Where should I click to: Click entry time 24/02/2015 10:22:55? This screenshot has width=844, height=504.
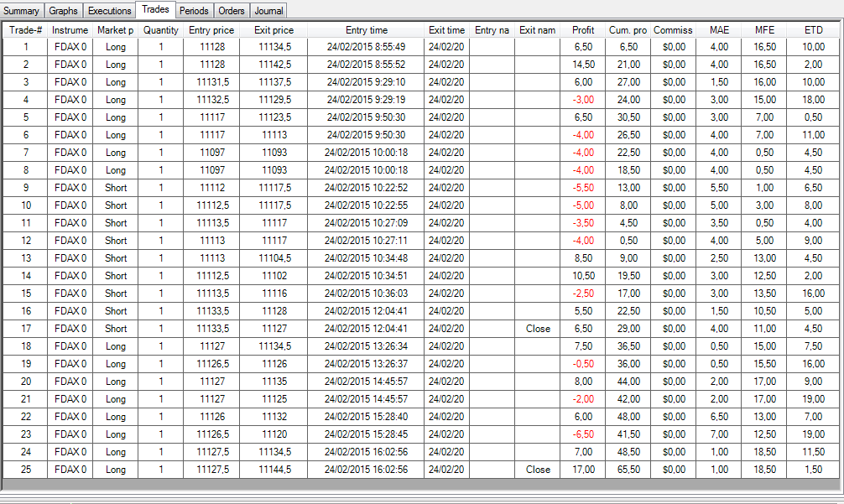click(x=366, y=205)
